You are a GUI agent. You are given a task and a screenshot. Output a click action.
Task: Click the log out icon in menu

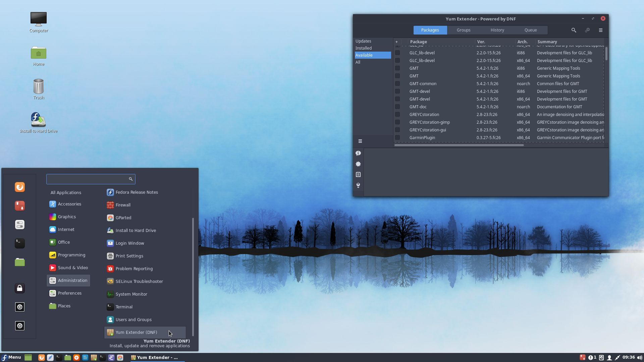[x=20, y=307]
